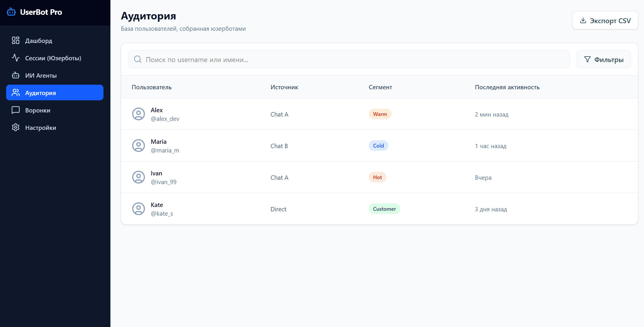Select the name Kate
Image resolution: width=644 pixels, height=327 pixels.
157,205
